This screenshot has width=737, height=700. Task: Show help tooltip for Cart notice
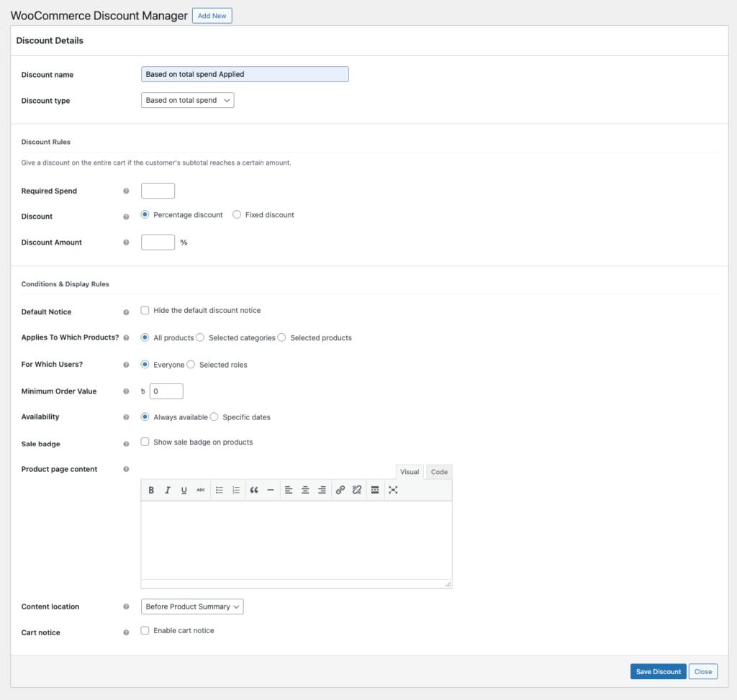126,633
